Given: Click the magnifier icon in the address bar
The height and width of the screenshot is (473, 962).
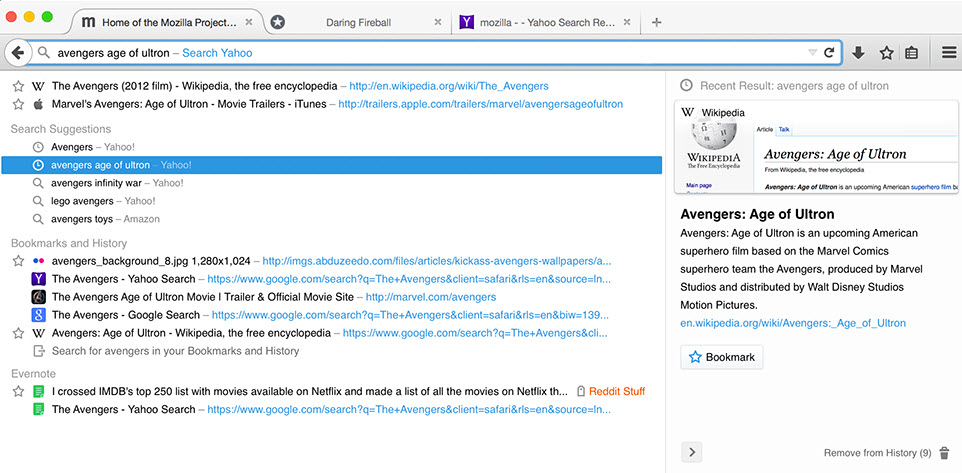Looking at the screenshot, I should [x=44, y=53].
